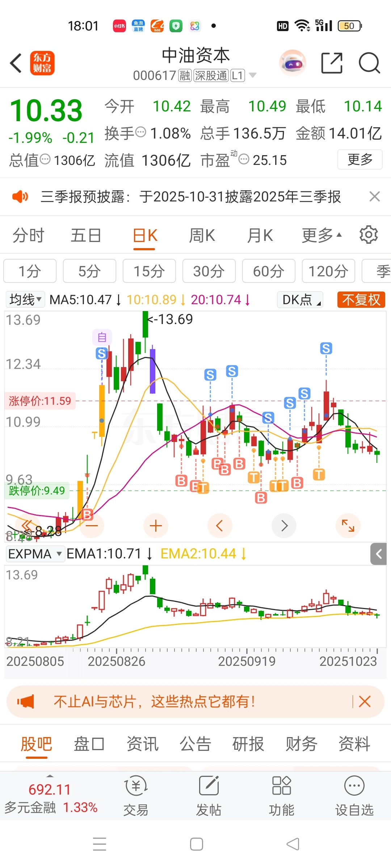Tap the megaphone icon in banner
The image size is (391, 868).
point(26,702)
